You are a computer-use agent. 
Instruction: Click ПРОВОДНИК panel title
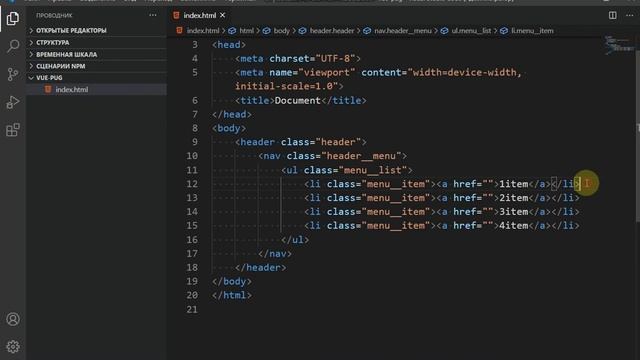tap(54, 16)
